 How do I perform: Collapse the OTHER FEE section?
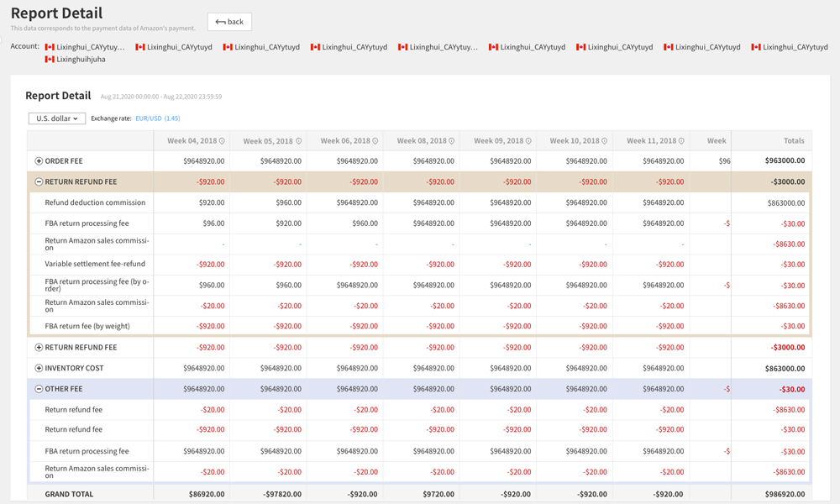(x=39, y=389)
